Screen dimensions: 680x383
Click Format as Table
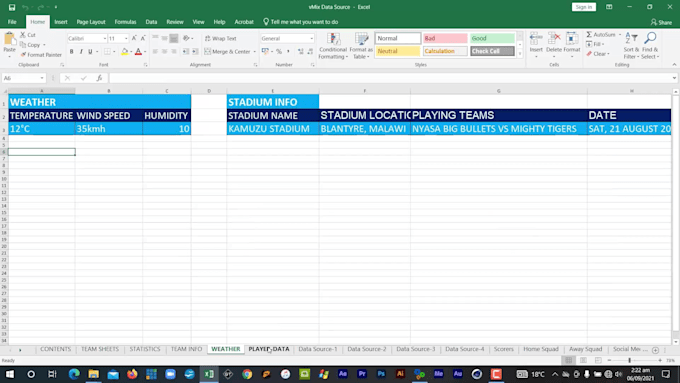point(361,46)
